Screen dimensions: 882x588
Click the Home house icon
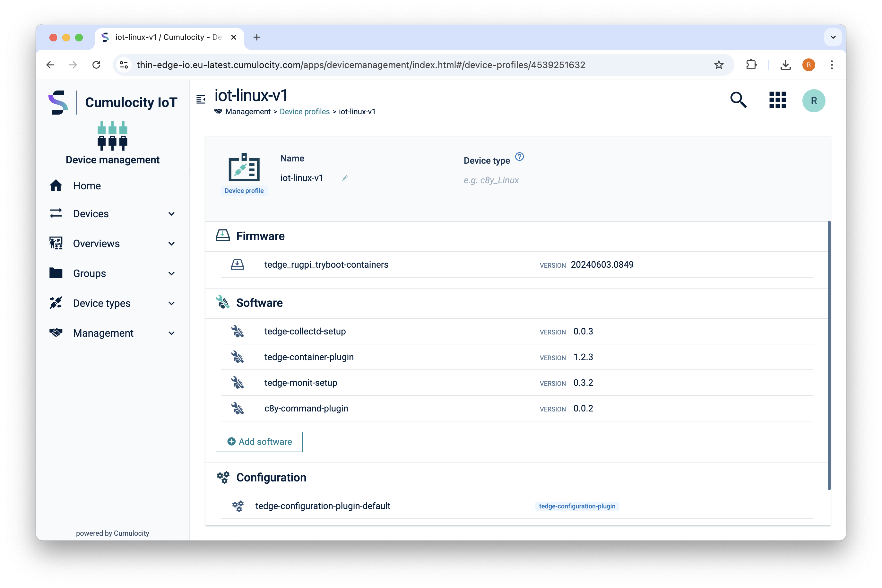(56, 185)
